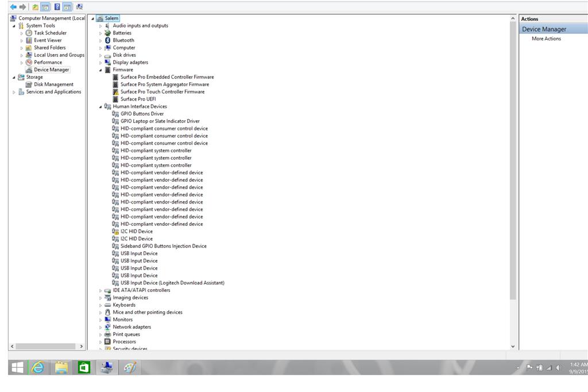The width and height of the screenshot is (588, 392).
Task: Click the taskbar clock showing 1:42 AM
Action: click(x=579, y=368)
